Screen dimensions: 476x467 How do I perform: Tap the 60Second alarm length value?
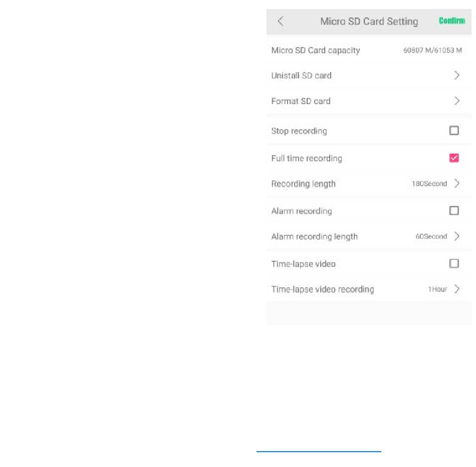click(x=431, y=236)
